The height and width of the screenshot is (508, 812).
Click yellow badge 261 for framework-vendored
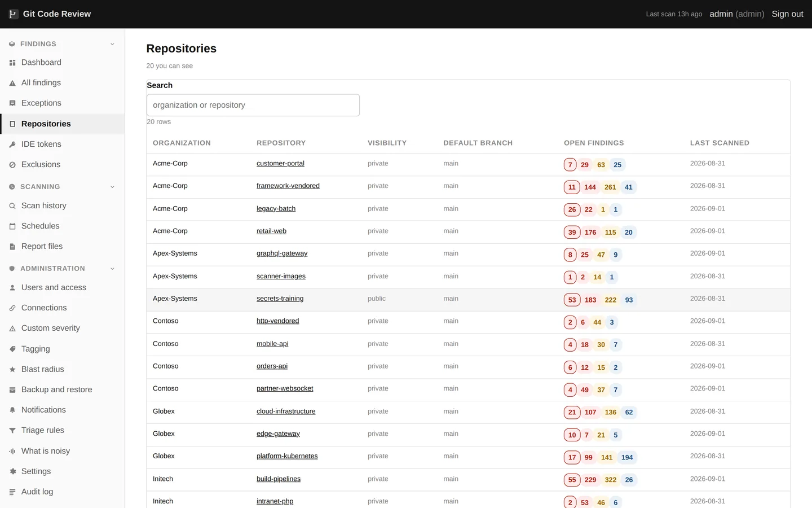(x=610, y=187)
